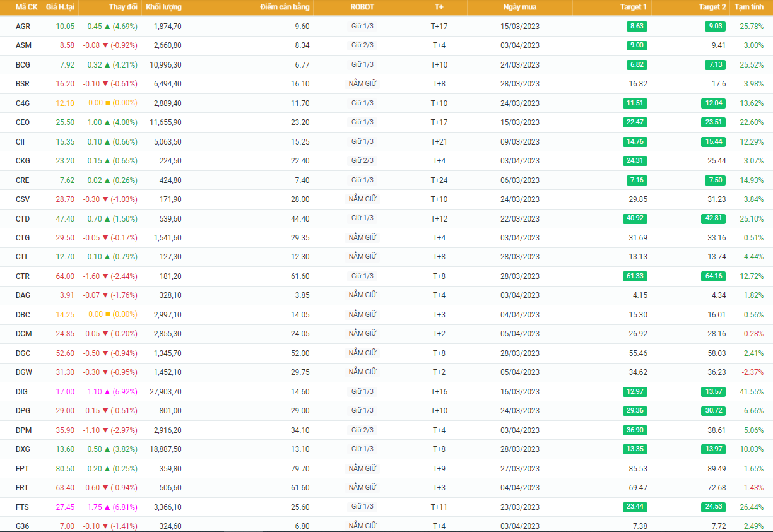Click the ROBOT column header

362,7
